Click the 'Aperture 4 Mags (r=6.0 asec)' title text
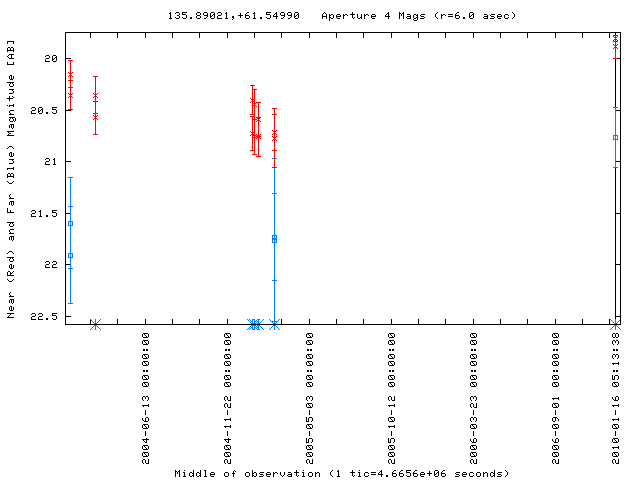Viewport: 640px width, 480px height. [418, 16]
